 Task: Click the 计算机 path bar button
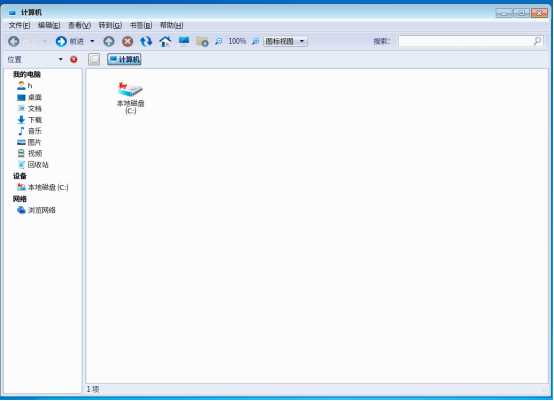[124, 59]
